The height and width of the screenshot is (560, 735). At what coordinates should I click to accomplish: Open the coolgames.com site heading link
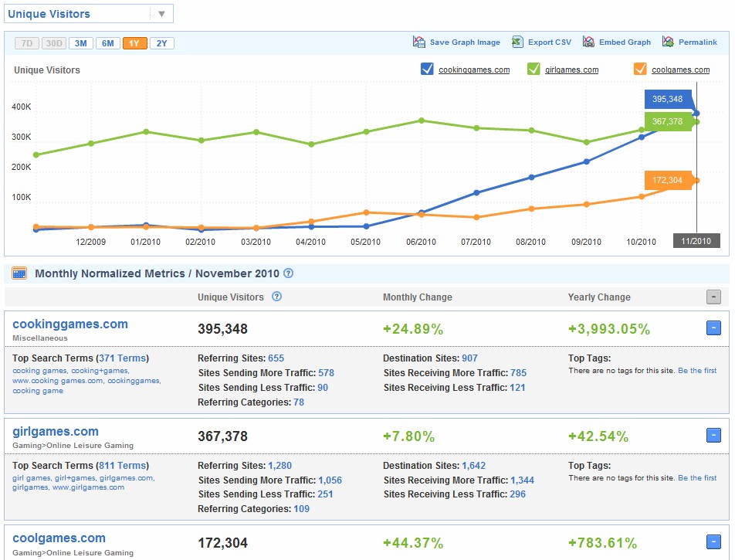(x=59, y=538)
